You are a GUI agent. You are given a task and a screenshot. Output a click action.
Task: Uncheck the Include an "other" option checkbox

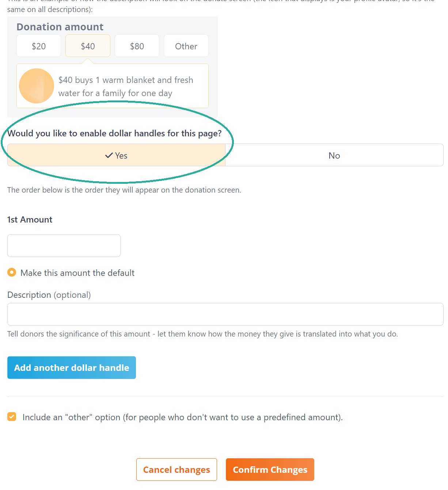point(12,417)
